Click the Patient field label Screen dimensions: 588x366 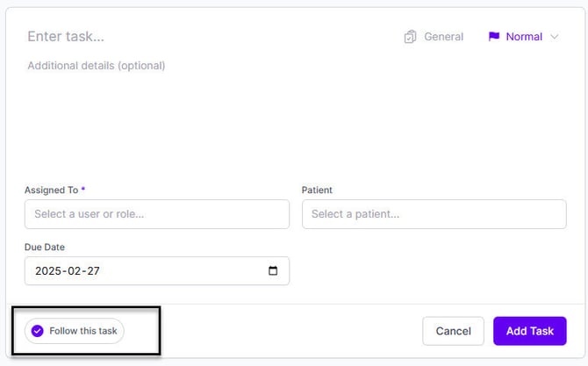(x=317, y=190)
